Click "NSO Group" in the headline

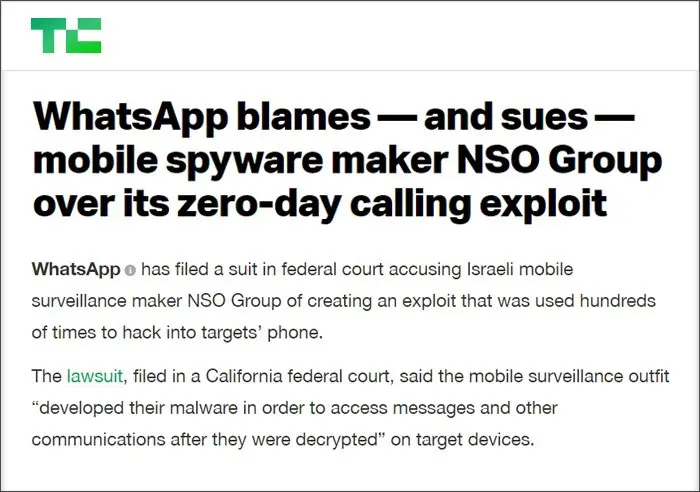click(558, 161)
